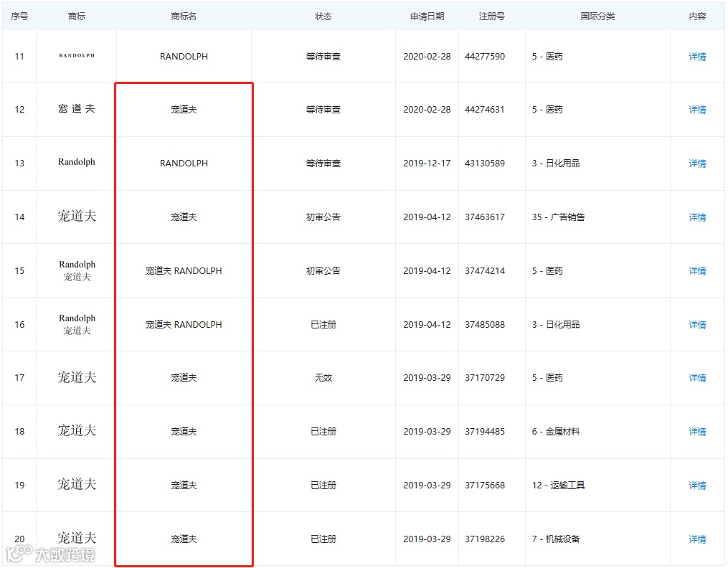Click class 7 - 机械设备
728x568 pixels.
(556, 539)
